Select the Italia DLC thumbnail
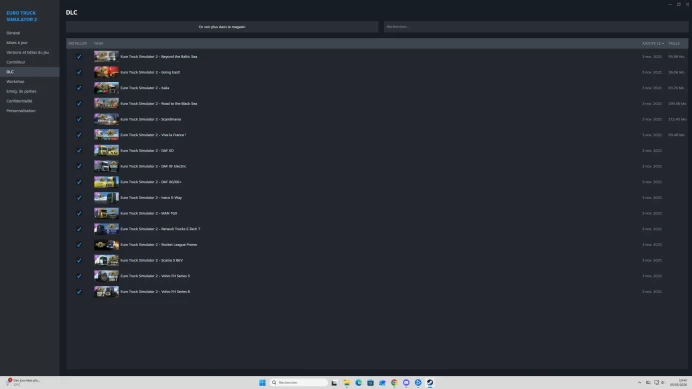The image size is (692, 389). [106, 88]
